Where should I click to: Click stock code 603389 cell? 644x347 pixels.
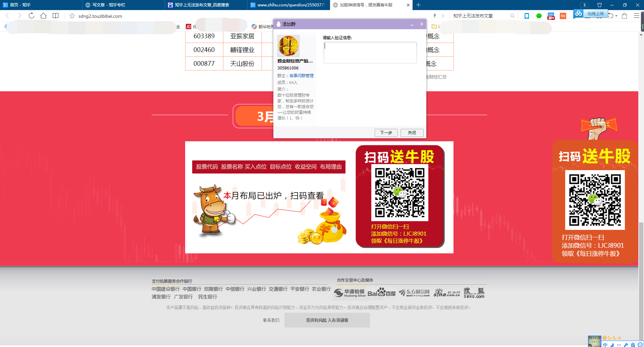[x=204, y=36]
